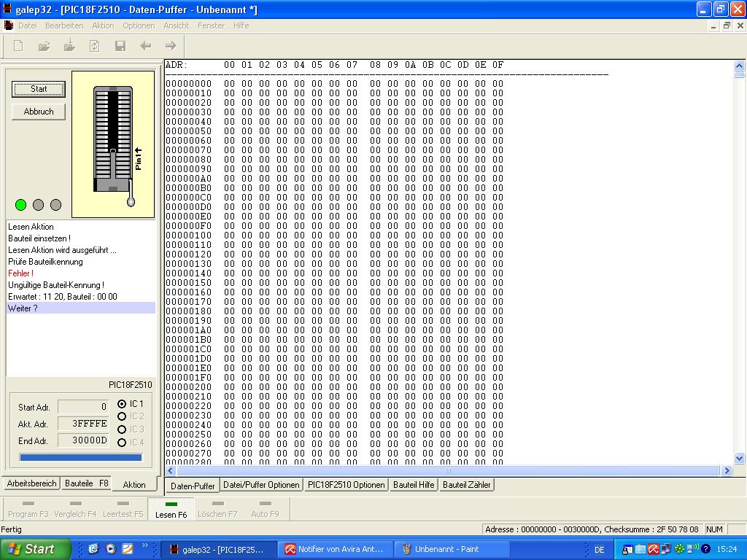Click the notepad quick launch icon

click(127, 549)
